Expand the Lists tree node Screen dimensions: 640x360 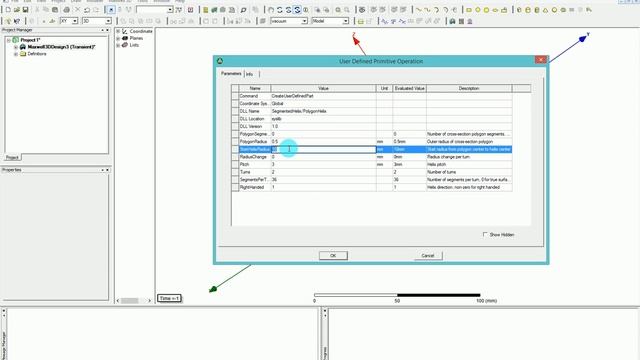pyautogui.click(x=118, y=45)
